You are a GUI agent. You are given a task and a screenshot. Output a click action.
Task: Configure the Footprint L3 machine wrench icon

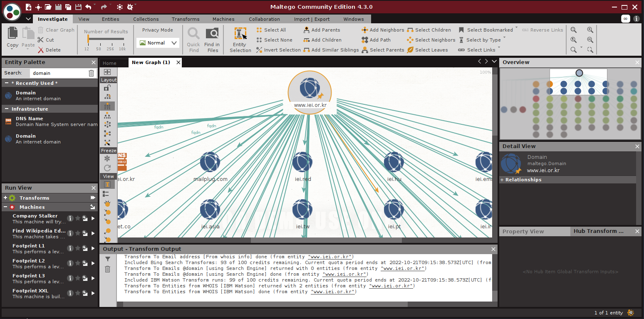85,278
